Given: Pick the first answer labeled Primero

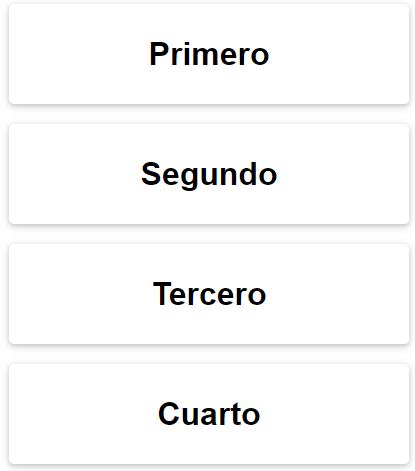Looking at the screenshot, I should point(209,54).
